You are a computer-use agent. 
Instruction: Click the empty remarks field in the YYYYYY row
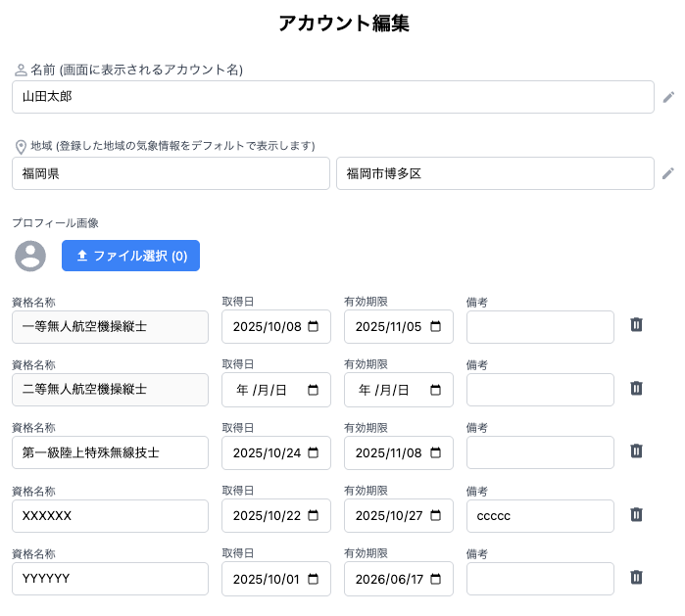point(540,579)
